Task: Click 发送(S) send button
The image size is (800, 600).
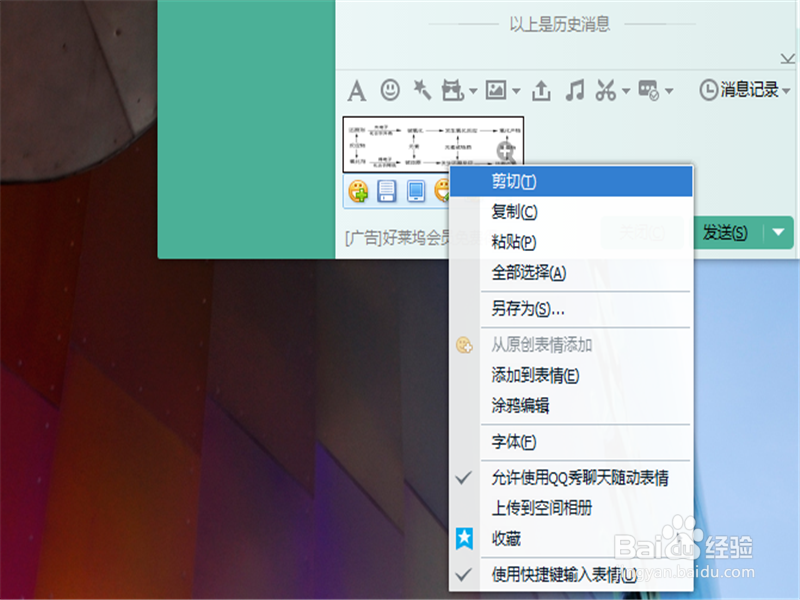Action: (x=725, y=233)
